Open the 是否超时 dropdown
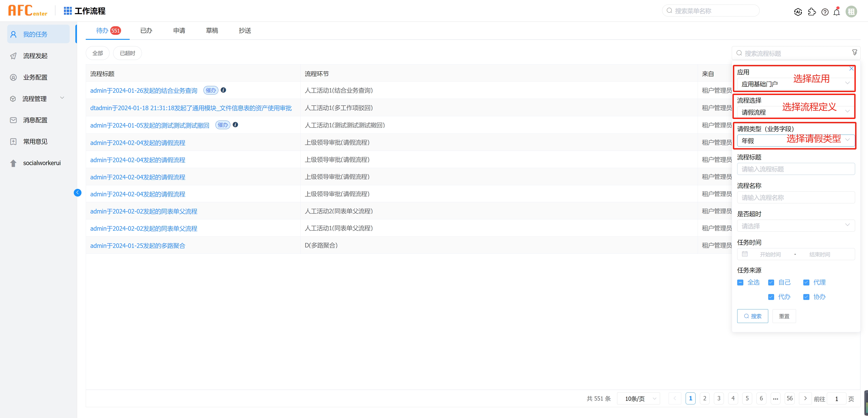The width and height of the screenshot is (868, 418). point(796,226)
